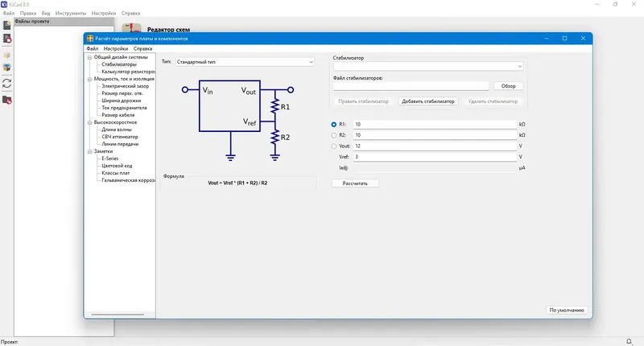This screenshot has height=346, width=644.
Task: Select the R1 radio button
Action: [x=333, y=125]
